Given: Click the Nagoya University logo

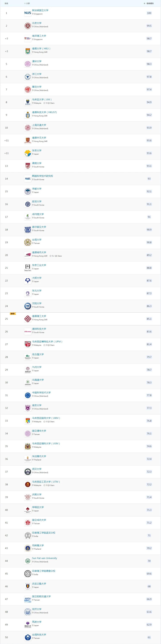Looking at the screenshot, I should pos(28,357).
